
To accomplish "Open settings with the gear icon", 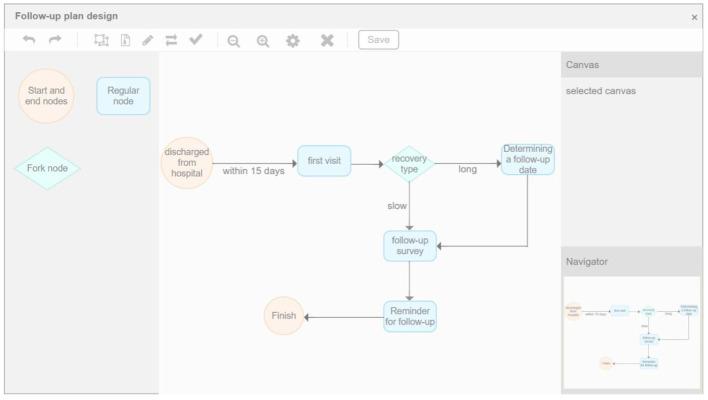I will [x=294, y=40].
